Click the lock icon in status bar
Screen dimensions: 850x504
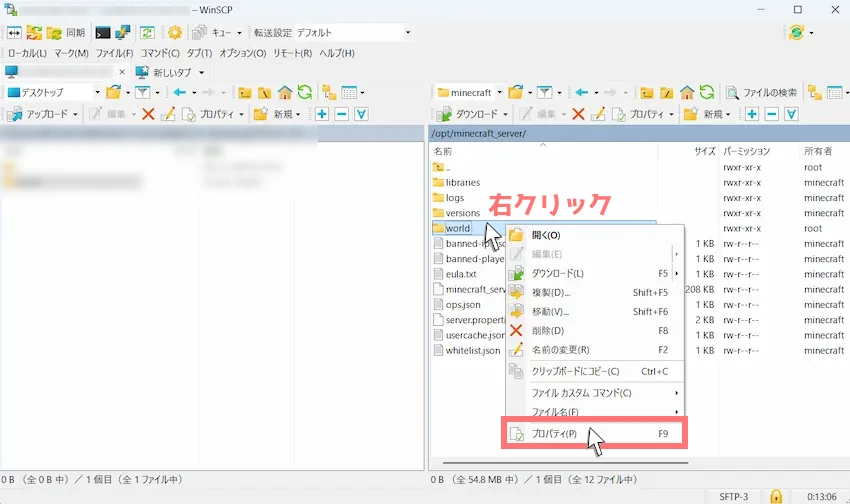776,496
